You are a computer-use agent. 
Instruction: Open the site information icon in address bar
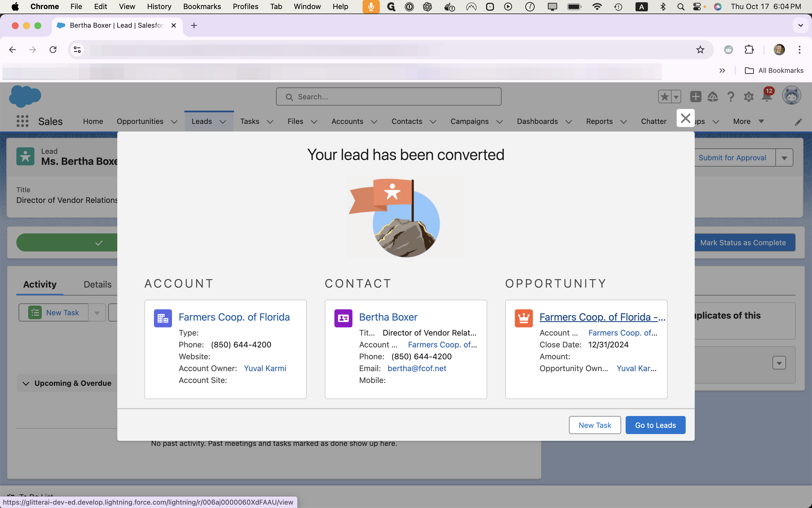click(77, 50)
